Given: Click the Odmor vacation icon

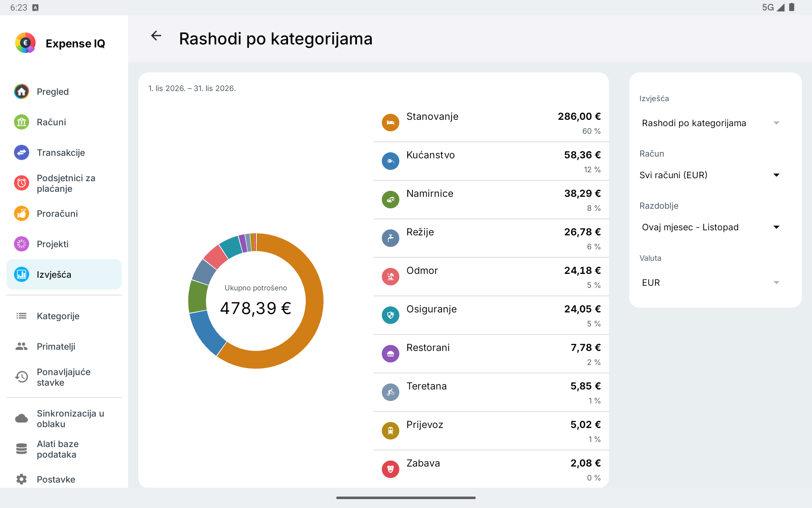Looking at the screenshot, I should click(390, 277).
